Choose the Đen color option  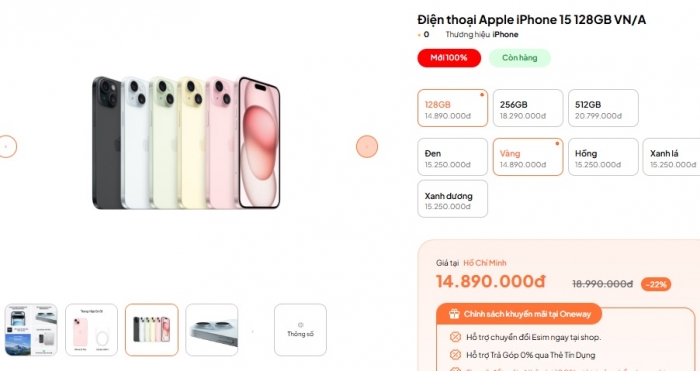(x=452, y=157)
